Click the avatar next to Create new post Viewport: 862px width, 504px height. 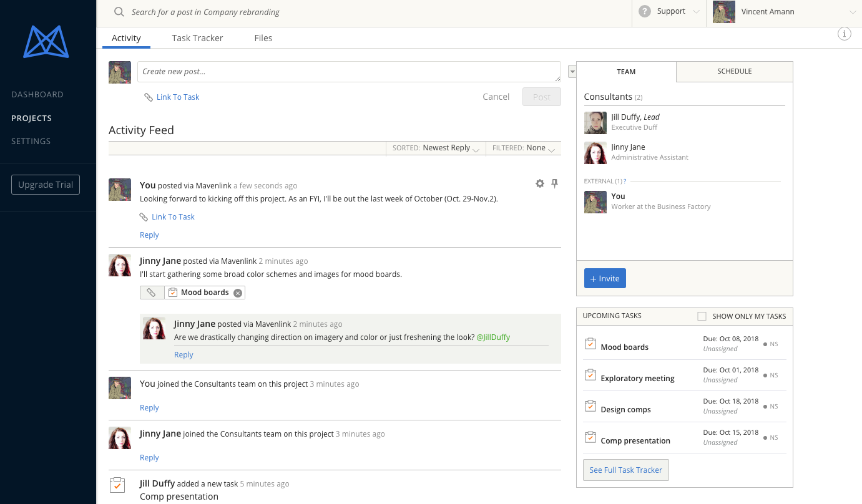point(120,72)
